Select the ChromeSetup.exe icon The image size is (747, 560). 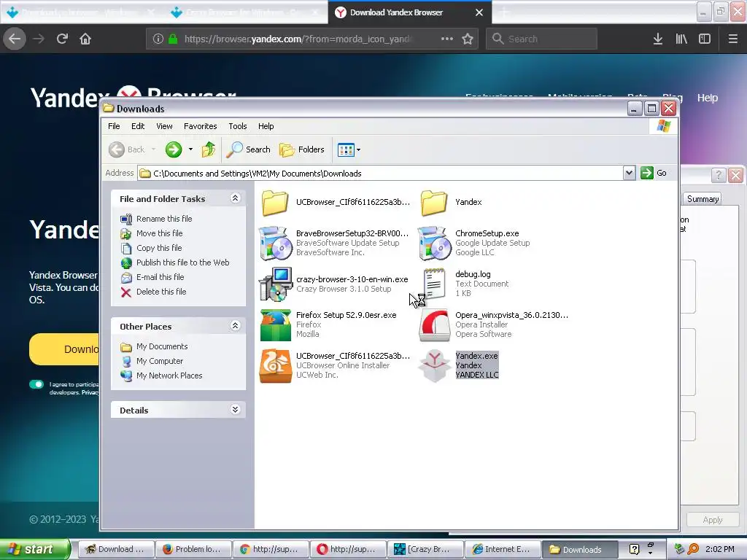[x=434, y=244]
